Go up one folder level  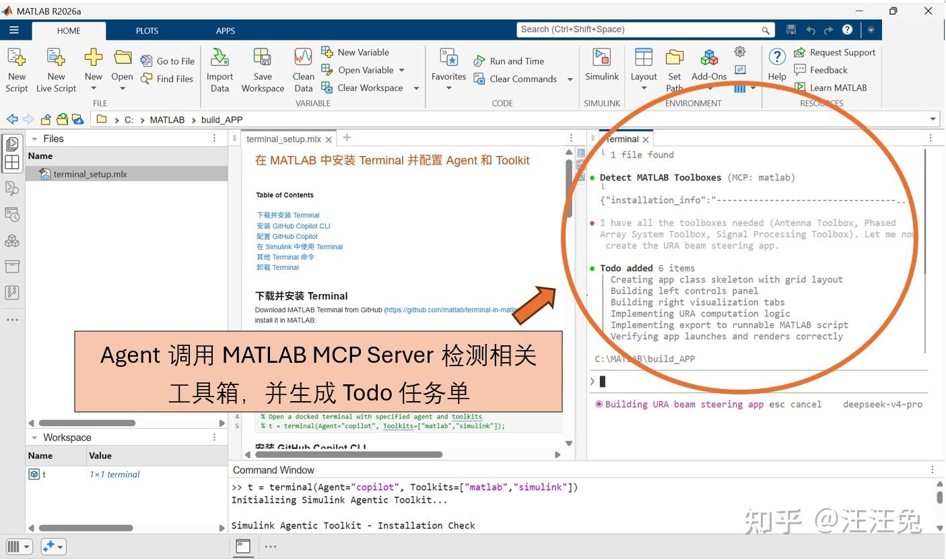[46, 119]
